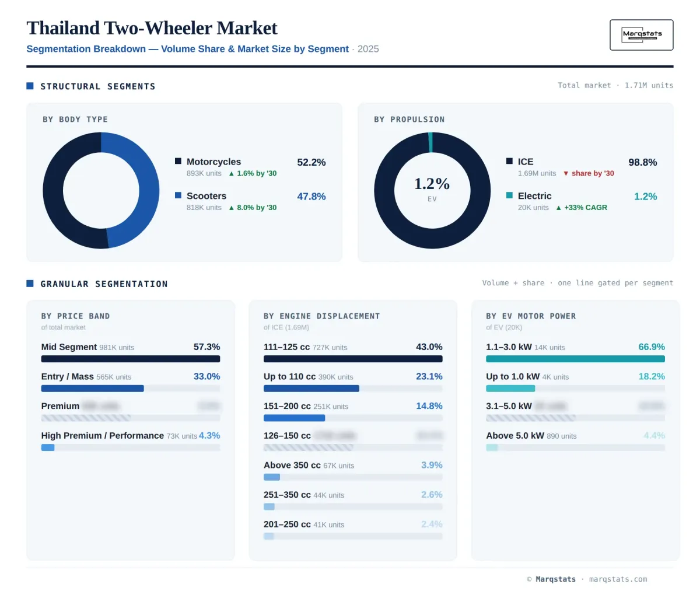Click the body type donut chart
Viewport: 700px width, 598px height.
pos(101,190)
